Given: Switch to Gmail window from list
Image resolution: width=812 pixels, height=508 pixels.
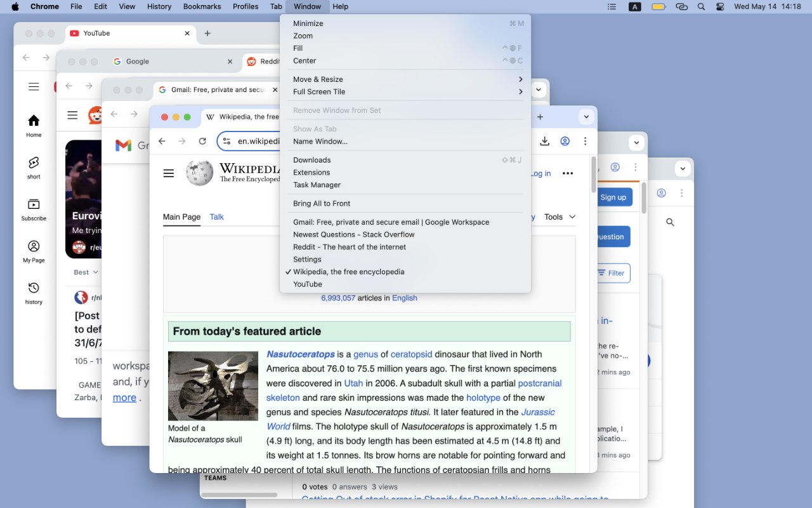Looking at the screenshot, I should pyautogui.click(x=407, y=222).
